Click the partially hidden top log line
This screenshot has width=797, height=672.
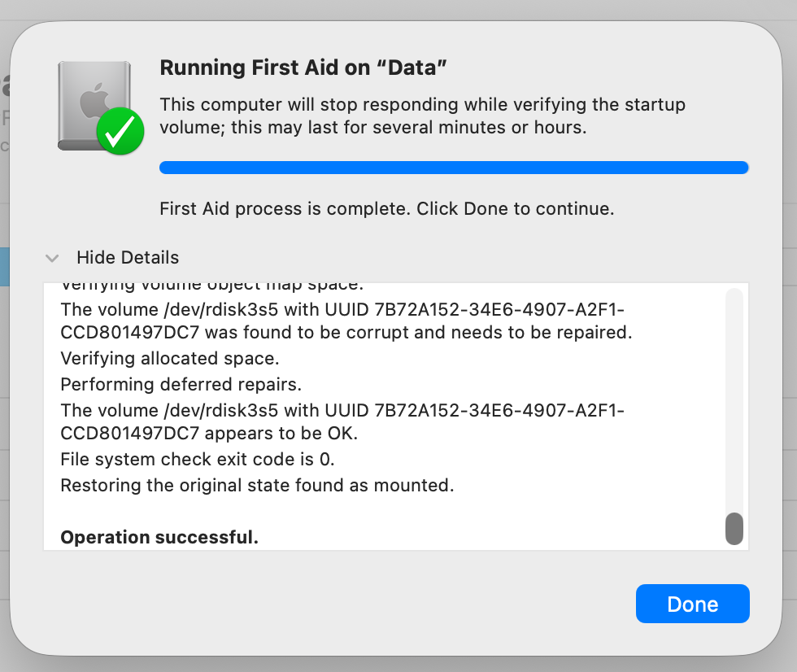coord(212,286)
